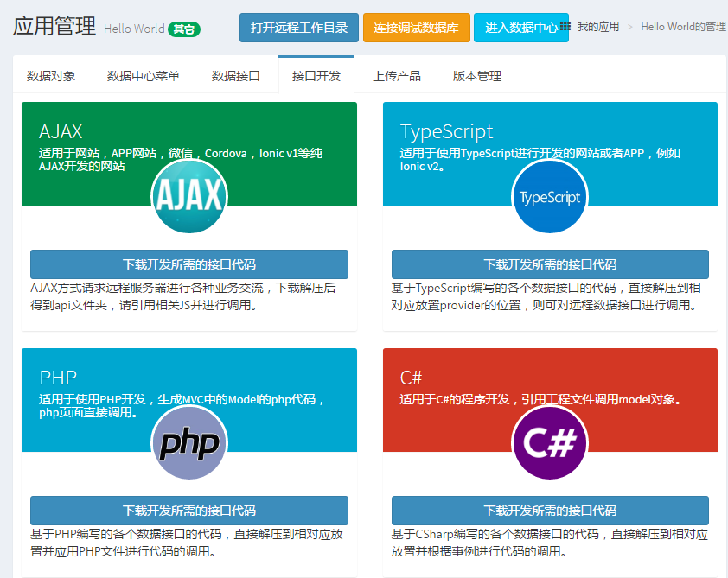Click the PHP card title
This screenshot has width=728, height=578.
(58, 378)
